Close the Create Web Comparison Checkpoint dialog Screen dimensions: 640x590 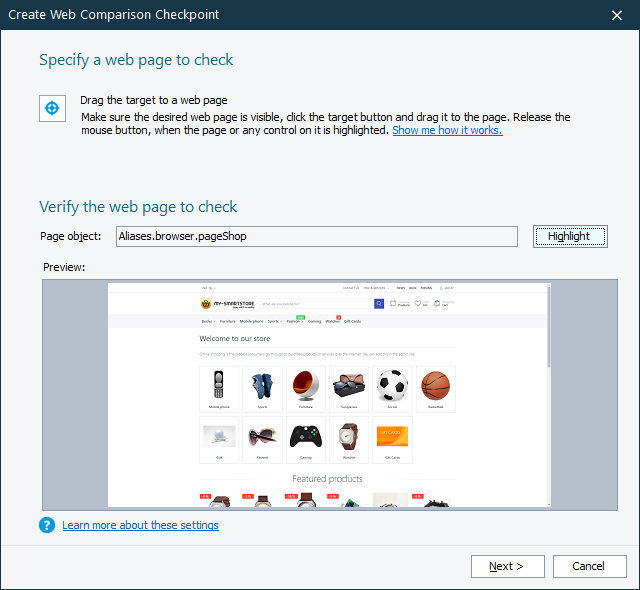point(617,15)
